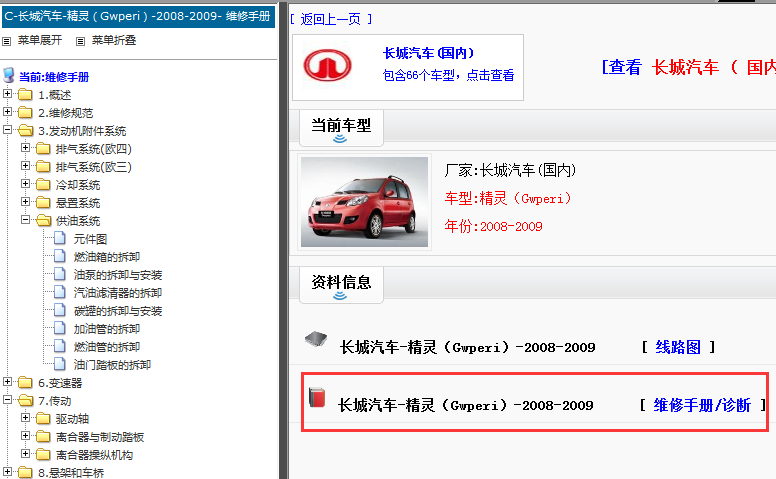Click the 厂家:长城汽车(国内) text
The width and height of the screenshot is (776, 479).
coord(510,170)
